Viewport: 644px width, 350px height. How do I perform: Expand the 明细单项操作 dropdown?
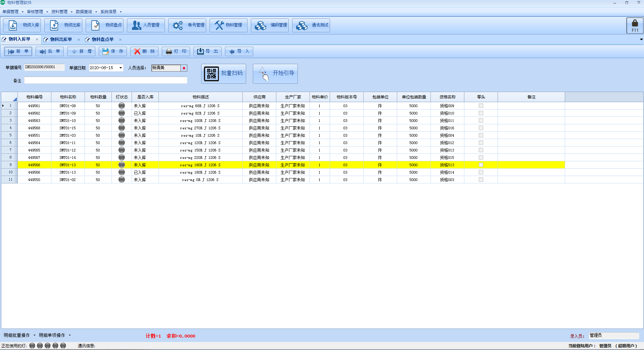[54, 335]
